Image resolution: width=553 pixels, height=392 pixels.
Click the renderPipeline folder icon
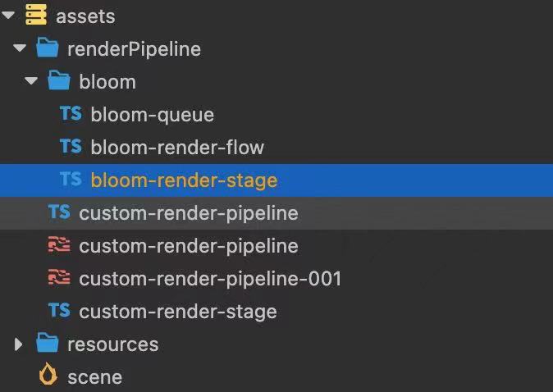point(48,48)
